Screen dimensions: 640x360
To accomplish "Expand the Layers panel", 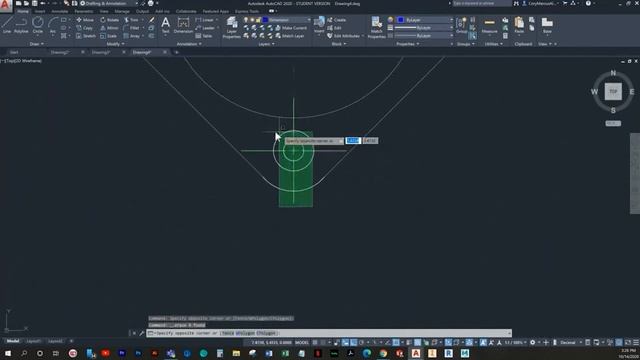I will 266,44.
